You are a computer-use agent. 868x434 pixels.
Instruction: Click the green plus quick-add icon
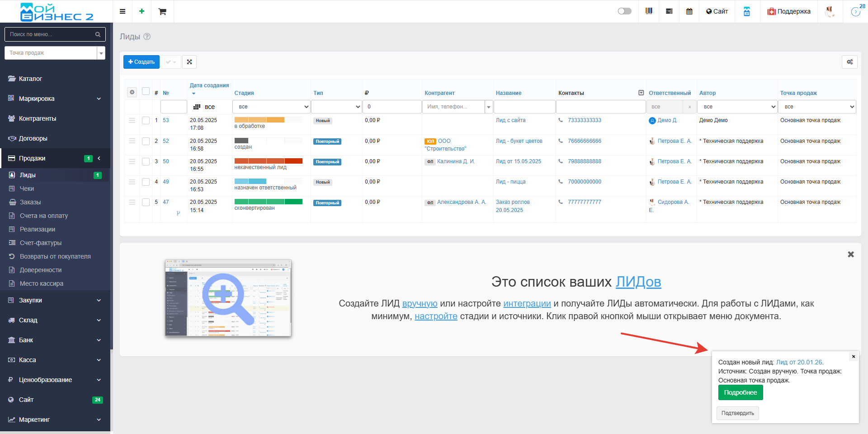142,11
